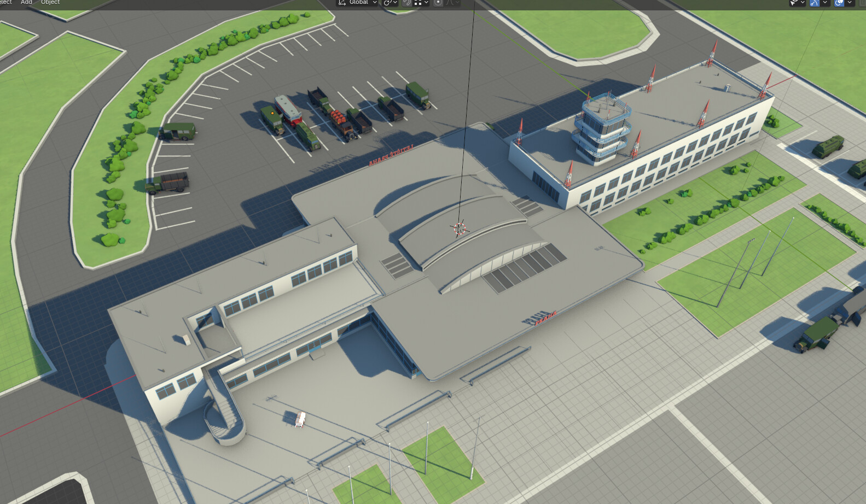Open the Add menu
Image resolution: width=866 pixels, height=504 pixels.
(26, 2)
